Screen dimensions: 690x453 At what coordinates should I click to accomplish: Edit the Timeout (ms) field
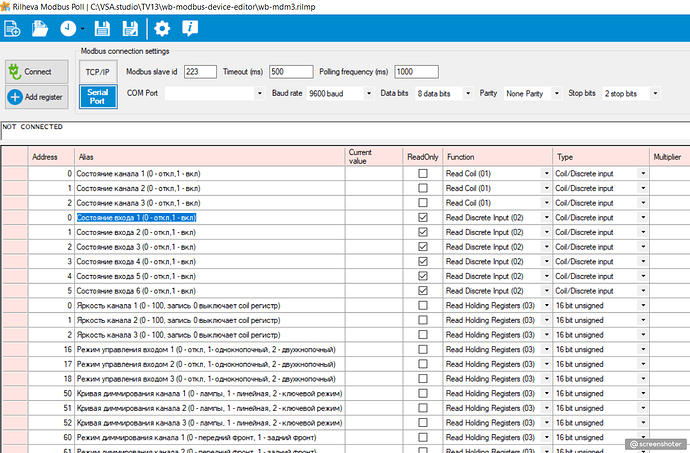click(291, 72)
